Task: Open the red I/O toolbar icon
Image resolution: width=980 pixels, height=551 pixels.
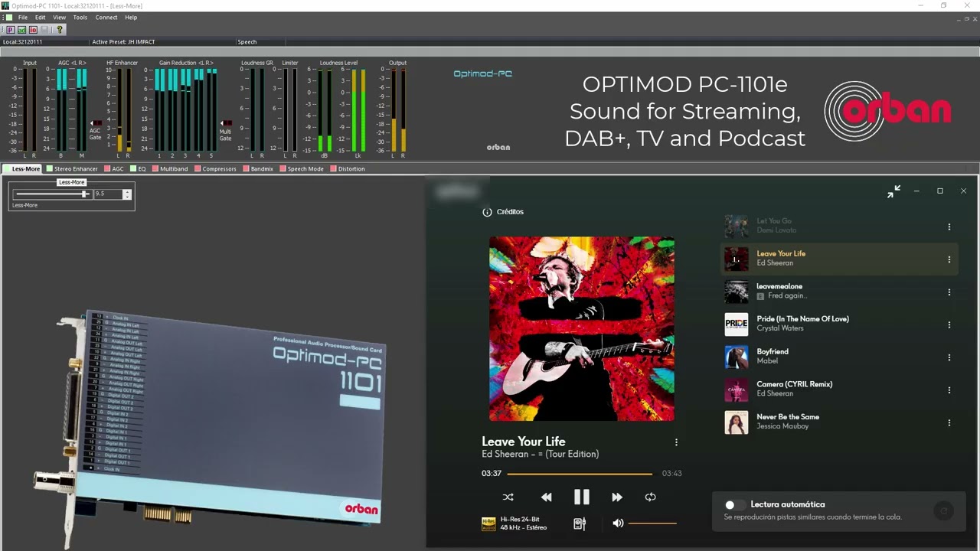Action: (33, 30)
